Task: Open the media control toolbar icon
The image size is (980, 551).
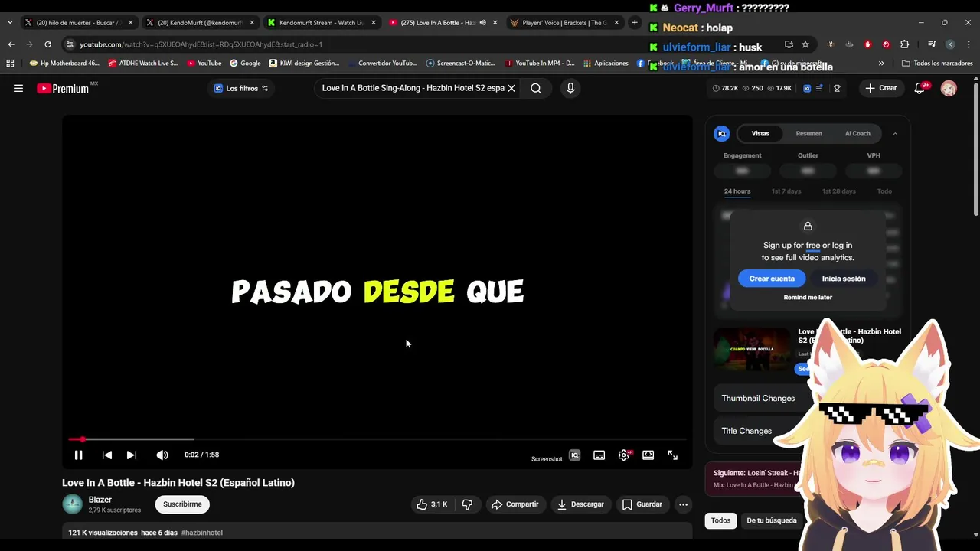Action: [932, 44]
